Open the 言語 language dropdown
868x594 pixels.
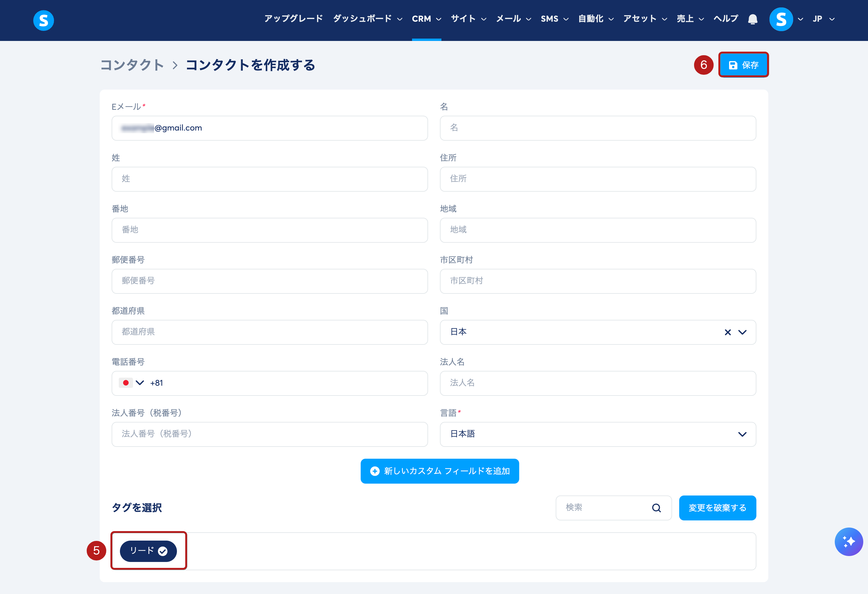point(742,434)
